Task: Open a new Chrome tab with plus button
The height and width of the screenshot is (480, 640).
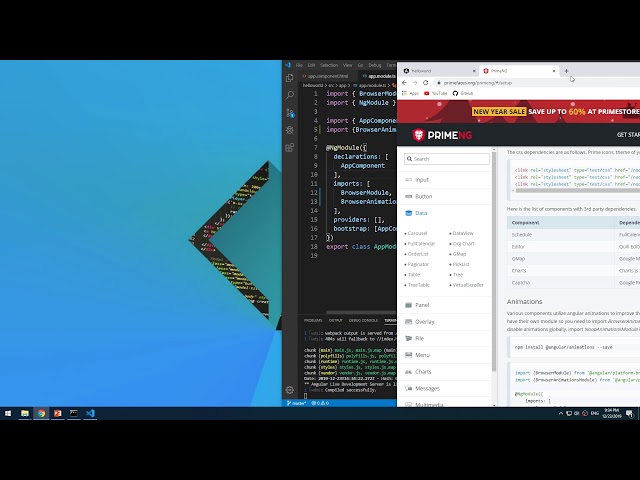Action: point(567,71)
